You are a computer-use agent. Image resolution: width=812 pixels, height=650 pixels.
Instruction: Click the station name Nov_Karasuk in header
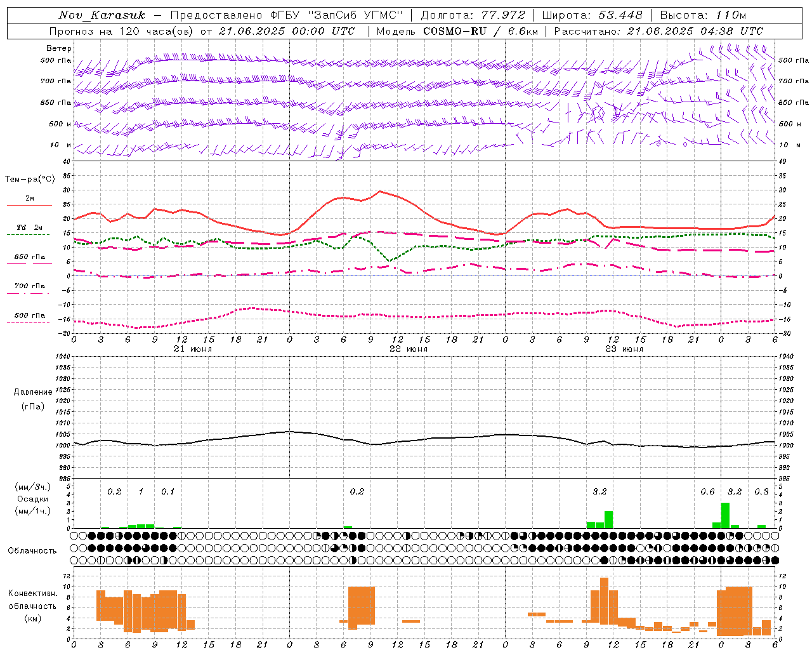(x=101, y=15)
